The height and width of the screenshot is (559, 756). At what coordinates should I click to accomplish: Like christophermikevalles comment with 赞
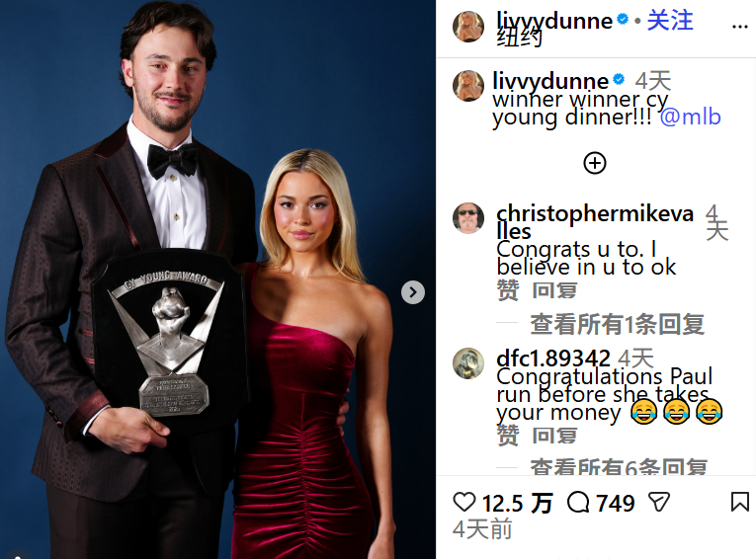click(508, 290)
